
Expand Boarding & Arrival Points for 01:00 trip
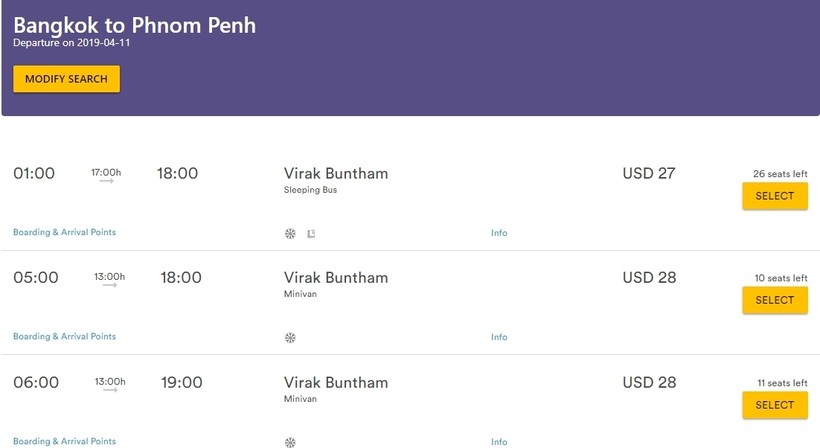pos(64,232)
